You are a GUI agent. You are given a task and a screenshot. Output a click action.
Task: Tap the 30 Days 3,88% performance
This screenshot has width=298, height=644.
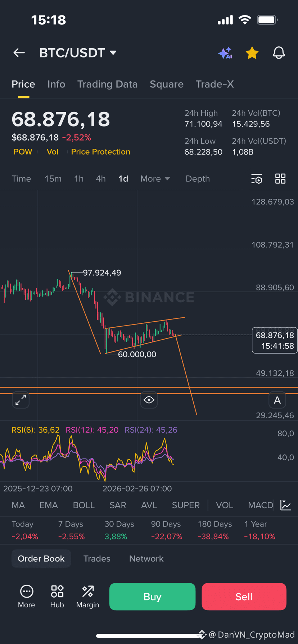pos(119,530)
